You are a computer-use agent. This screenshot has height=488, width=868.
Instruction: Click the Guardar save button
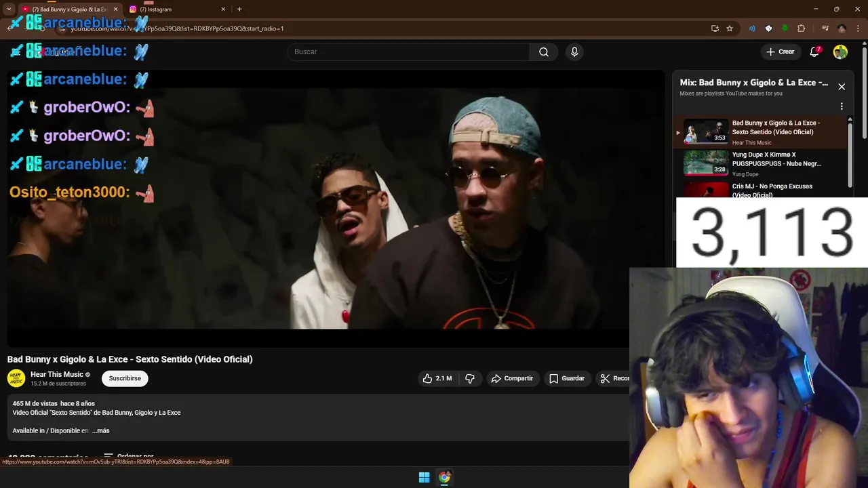pyautogui.click(x=567, y=378)
